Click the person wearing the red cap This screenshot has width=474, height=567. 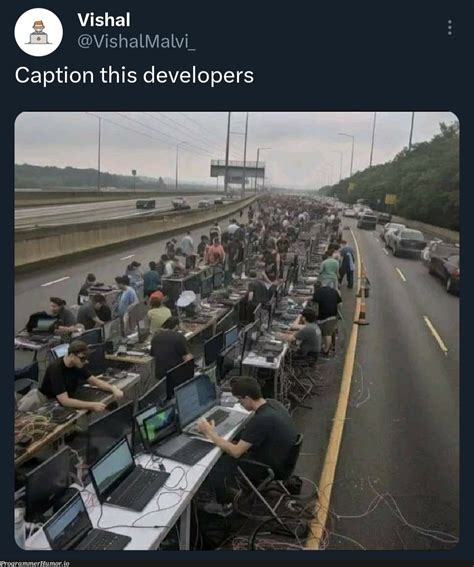pos(157,313)
